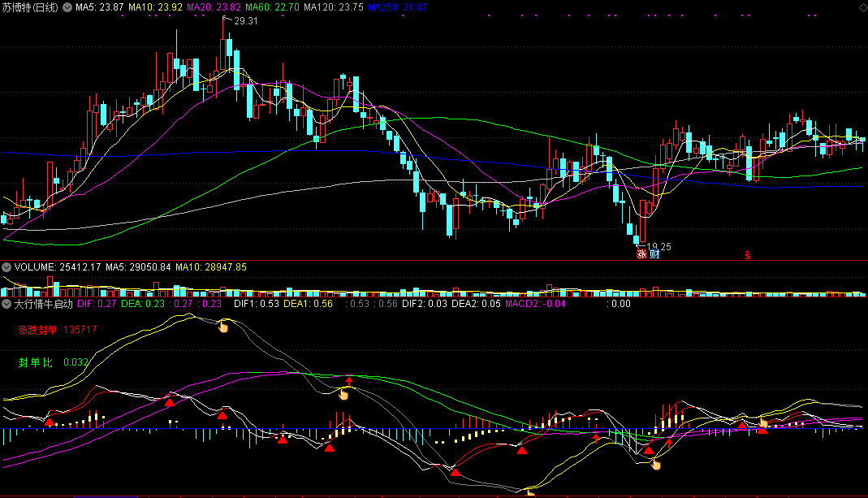The height and width of the screenshot is (498, 868).
Task: Click the DIF: 0.27 value
Action: point(97,304)
